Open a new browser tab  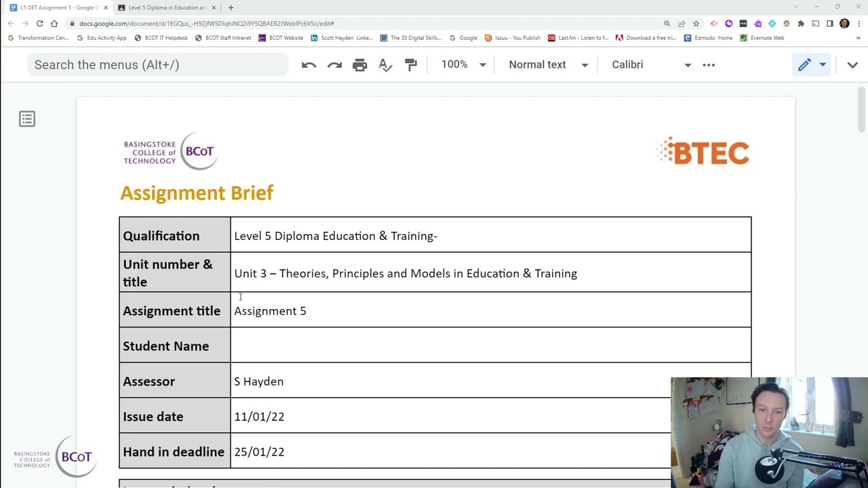[231, 7]
